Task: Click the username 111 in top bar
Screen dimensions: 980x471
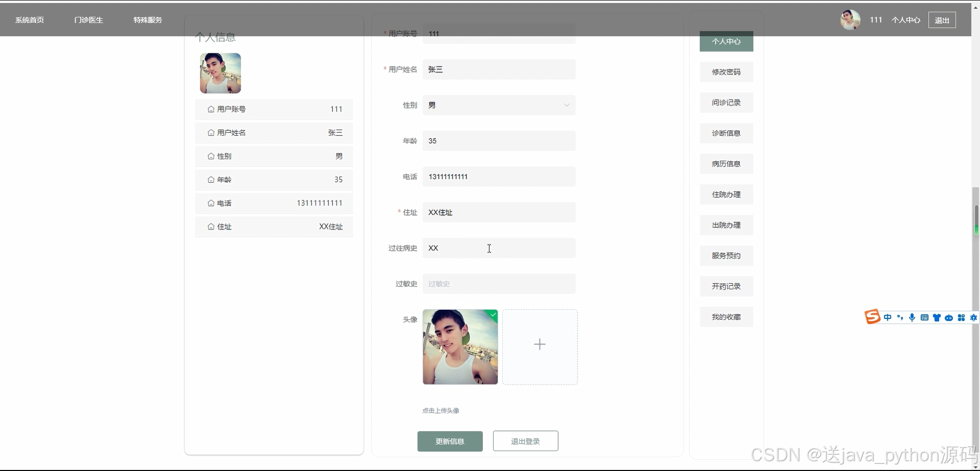Action: point(876,20)
